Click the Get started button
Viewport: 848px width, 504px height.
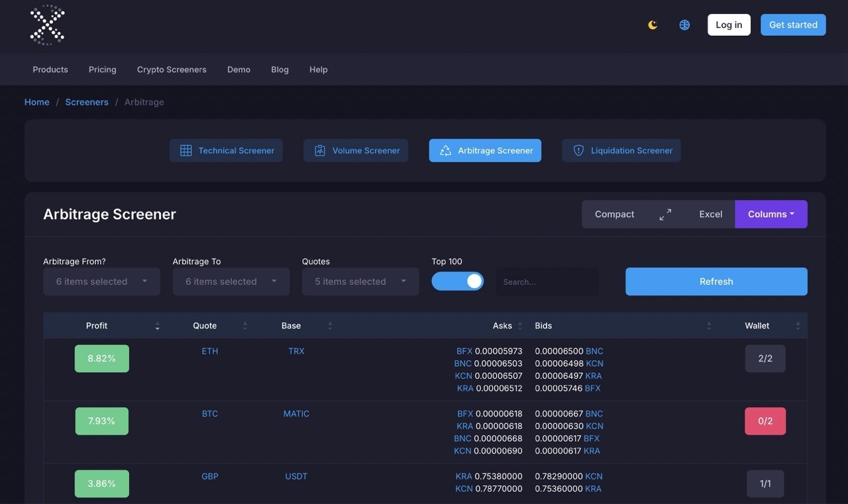(793, 25)
